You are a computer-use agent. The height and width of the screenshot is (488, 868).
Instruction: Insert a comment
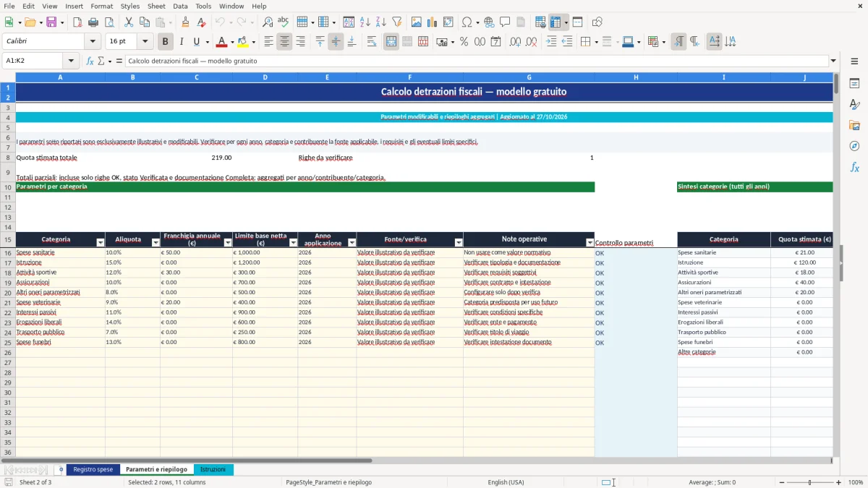[505, 22]
